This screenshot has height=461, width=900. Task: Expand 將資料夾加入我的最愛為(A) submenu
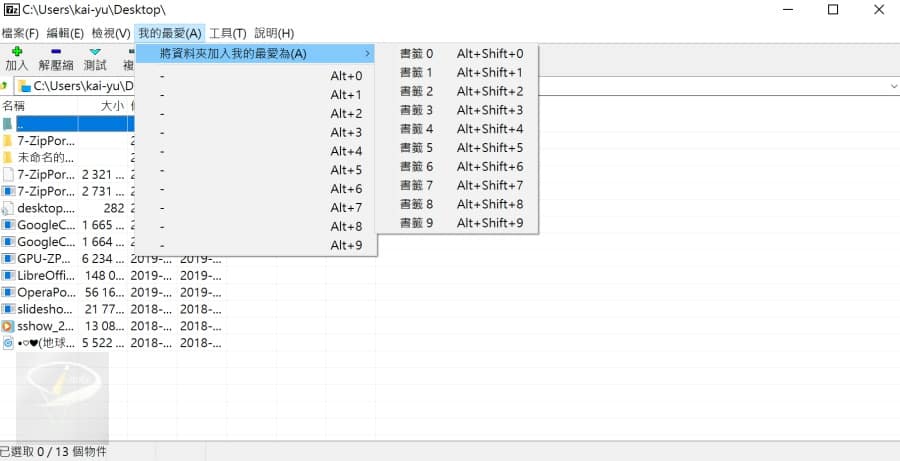255,54
